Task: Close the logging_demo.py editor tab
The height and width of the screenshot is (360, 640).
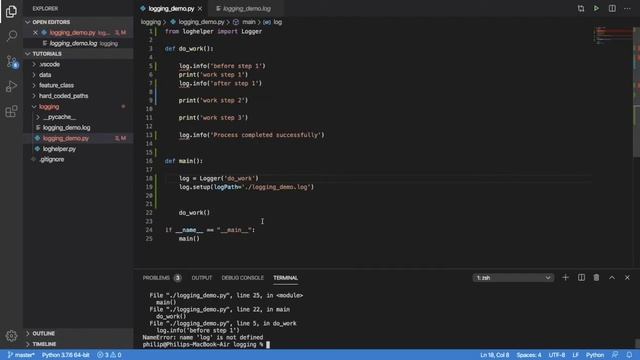Action: click(200, 9)
